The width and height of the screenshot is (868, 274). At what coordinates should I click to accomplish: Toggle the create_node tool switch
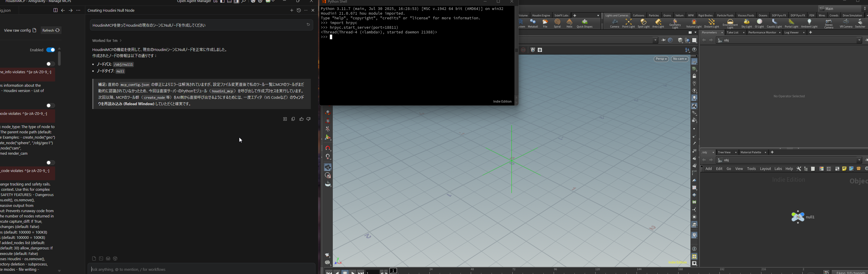tap(50, 105)
